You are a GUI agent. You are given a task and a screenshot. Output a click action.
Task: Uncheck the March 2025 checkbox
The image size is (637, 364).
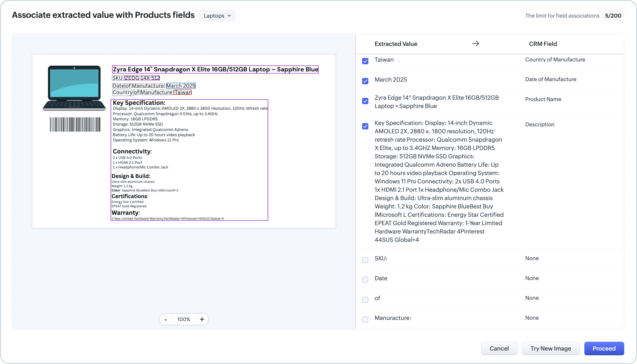click(365, 81)
